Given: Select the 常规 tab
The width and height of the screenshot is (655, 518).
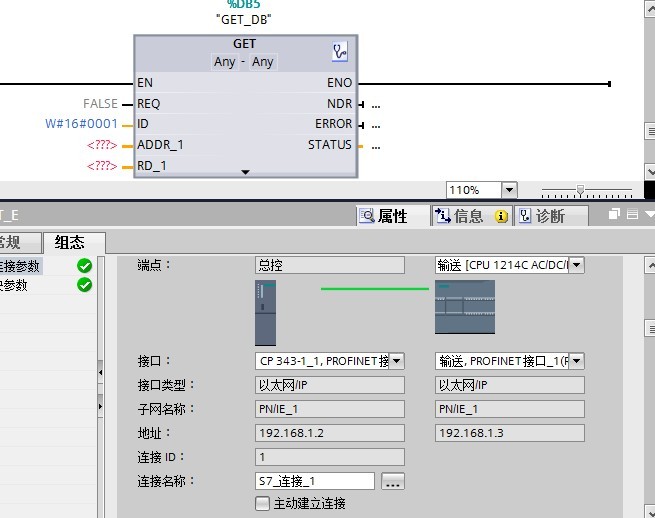Looking at the screenshot, I should coord(20,243).
